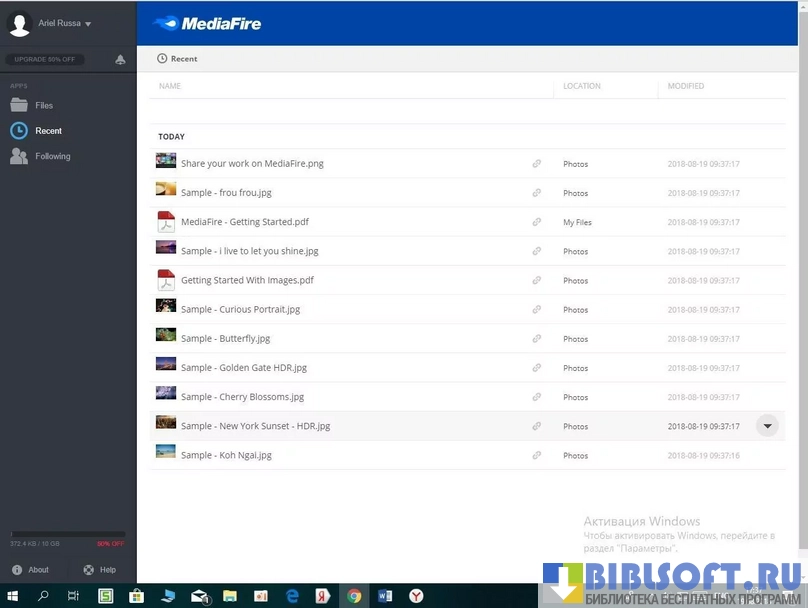The width and height of the screenshot is (808, 608).
Task: Sort the list by Name column
Action: coord(170,86)
